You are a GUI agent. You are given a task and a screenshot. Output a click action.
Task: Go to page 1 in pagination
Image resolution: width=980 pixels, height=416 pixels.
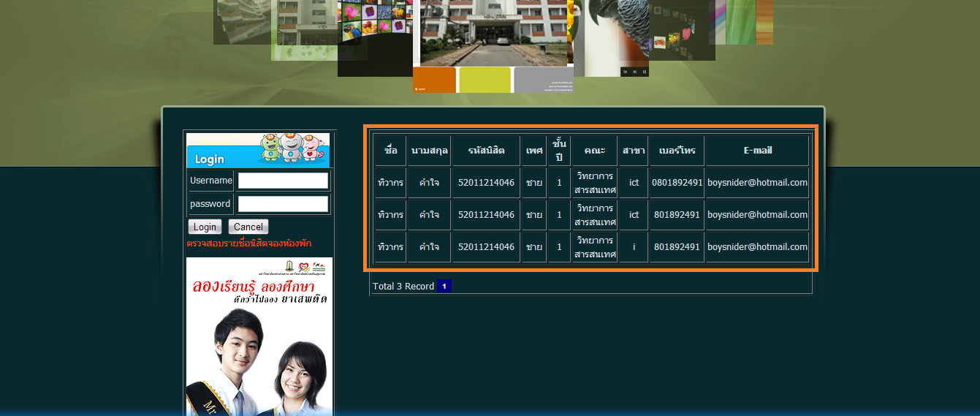(x=444, y=286)
